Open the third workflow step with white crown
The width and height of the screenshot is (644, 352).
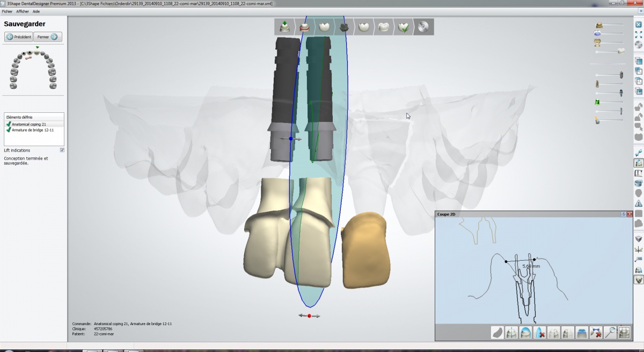pyautogui.click(x=324, y=27)
